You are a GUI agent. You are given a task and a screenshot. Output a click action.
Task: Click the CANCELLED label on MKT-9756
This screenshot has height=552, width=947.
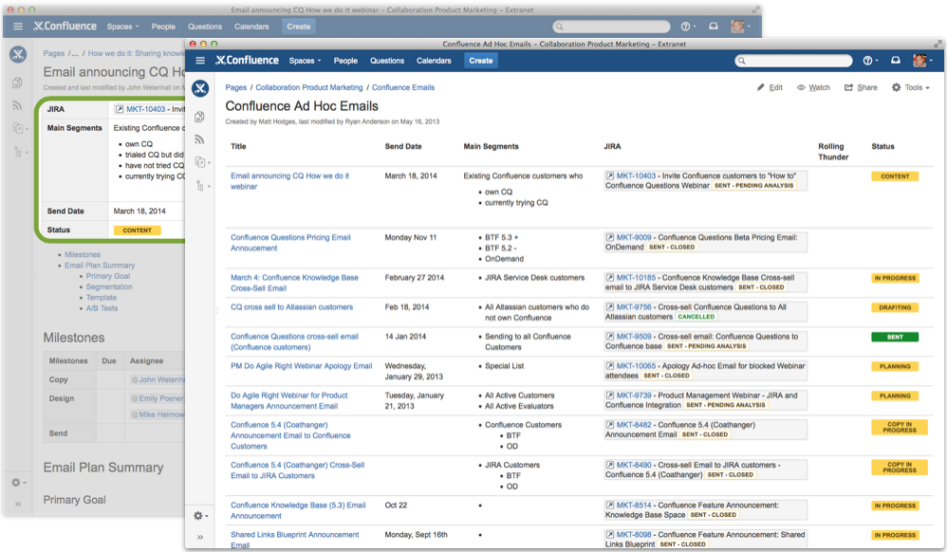[x=696, y=316]
